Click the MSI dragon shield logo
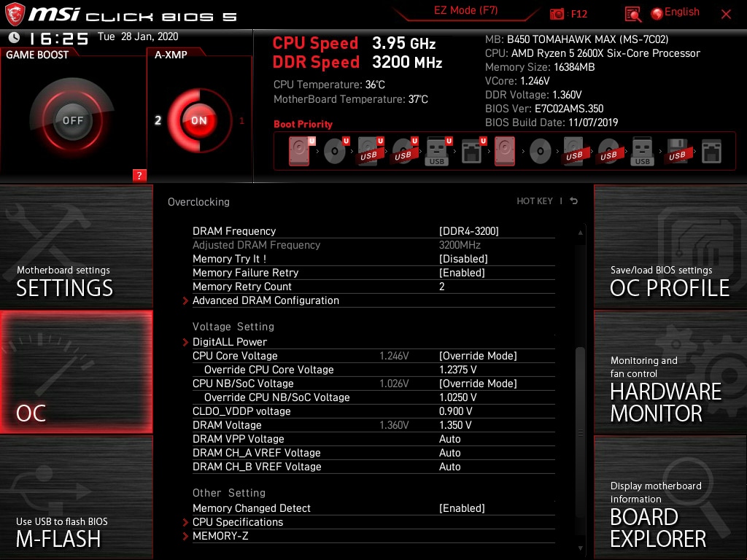The width and height of the screenshot is (747, 560). pyautogui.click(x=15, y=14)
